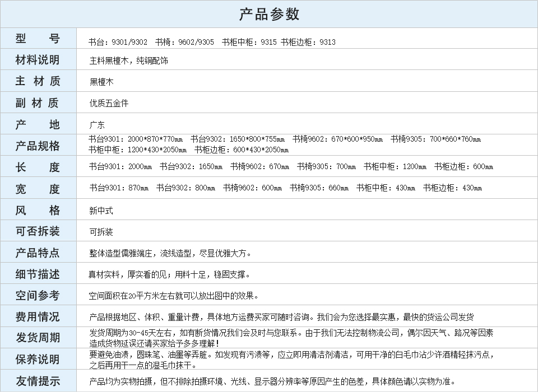This screenshot has width=538, height=392.
Task: Click the 长度 row label
Action: [38, 167]
